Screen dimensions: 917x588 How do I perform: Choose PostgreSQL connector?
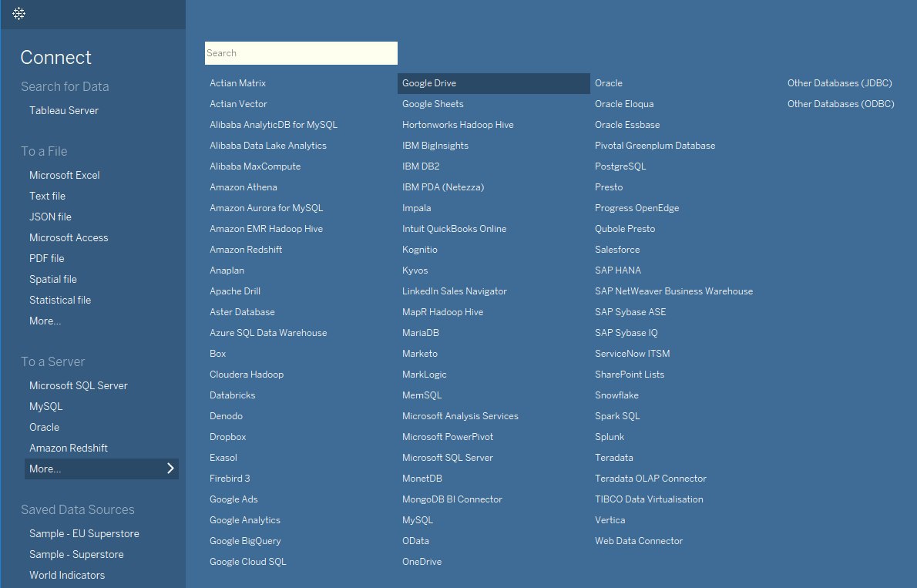620,166
